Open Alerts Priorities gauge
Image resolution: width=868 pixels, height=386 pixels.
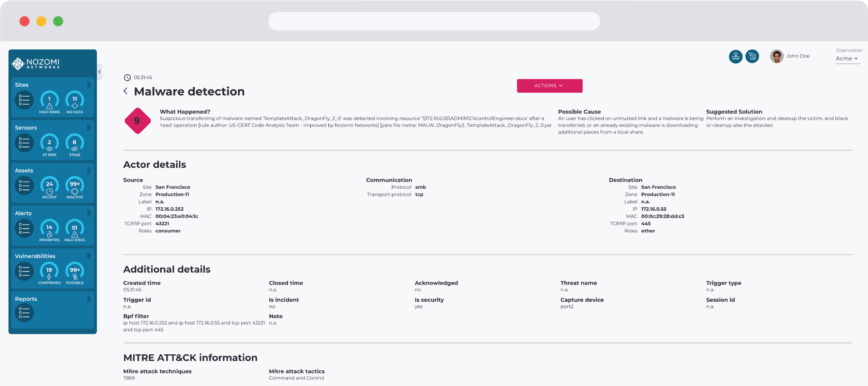tap(49, 229)
